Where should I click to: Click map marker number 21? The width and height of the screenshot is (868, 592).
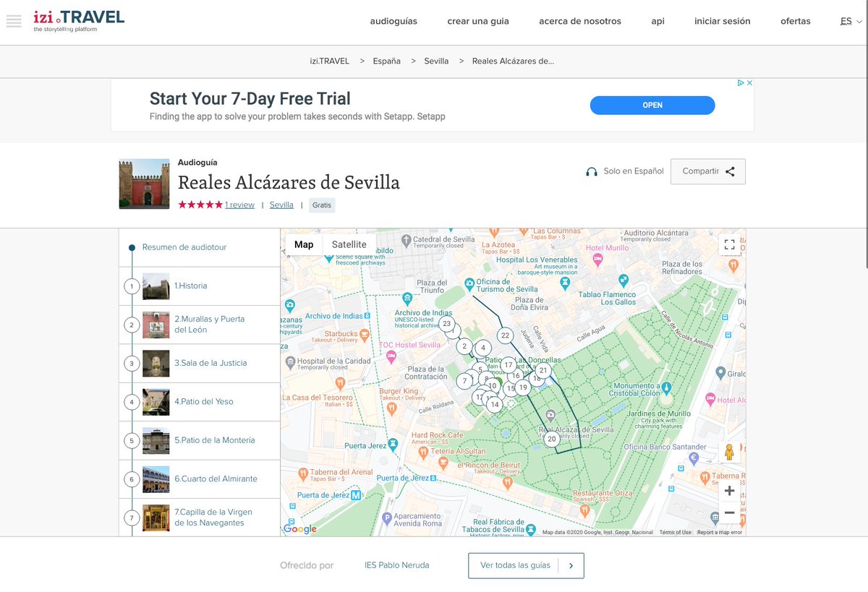coord(544,370)
